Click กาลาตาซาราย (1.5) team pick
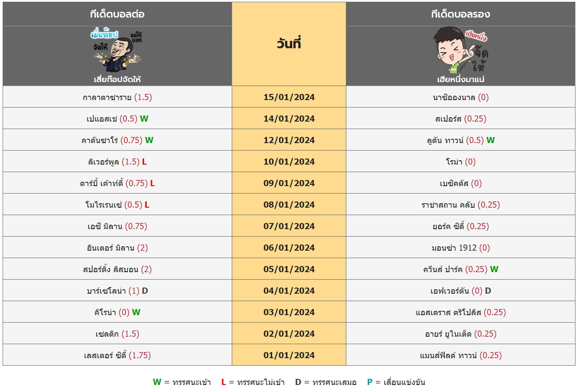579x392 pixels. [x=117, y=97]
